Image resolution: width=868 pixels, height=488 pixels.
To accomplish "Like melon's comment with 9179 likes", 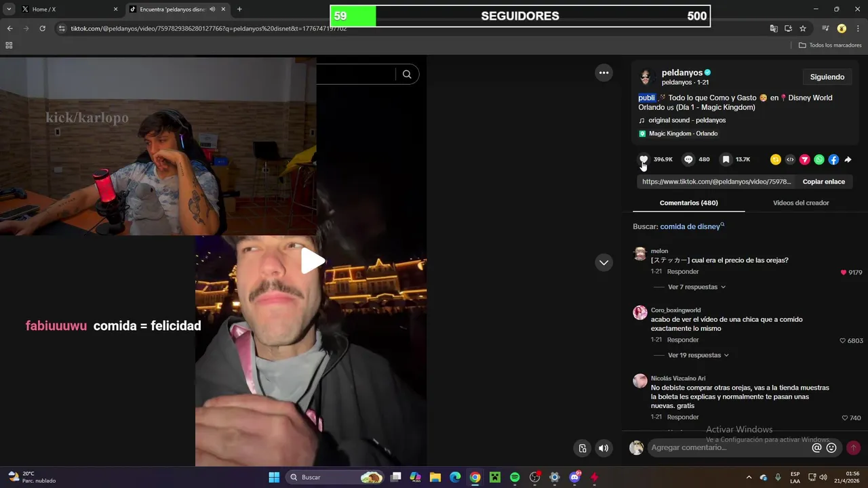I will coord(844,272).
